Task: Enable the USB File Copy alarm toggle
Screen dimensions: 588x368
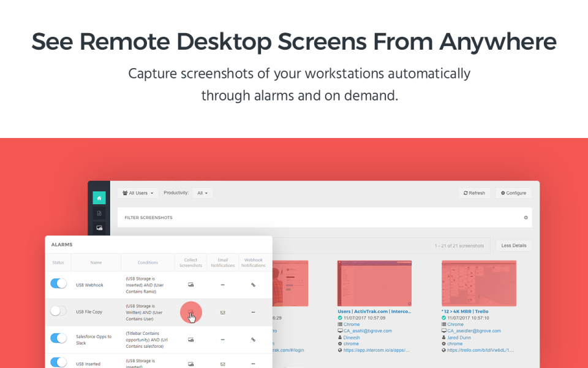Action: (x=59, y=311)
